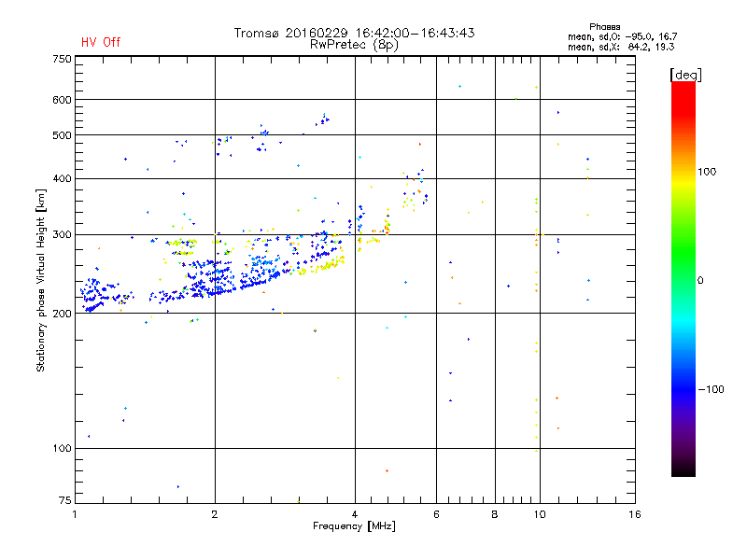Click the y-axis tick label '100'

62,448
